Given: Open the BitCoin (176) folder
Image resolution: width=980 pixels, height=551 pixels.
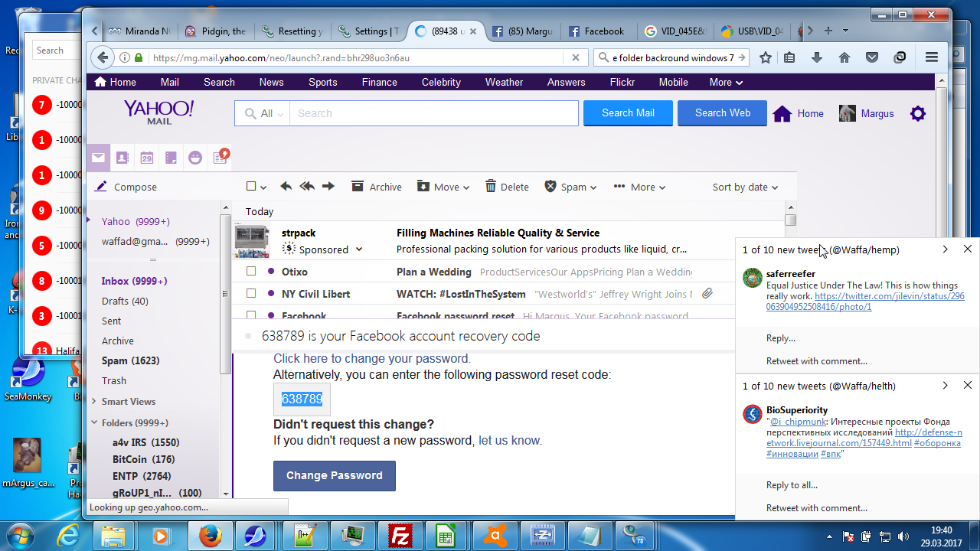Looking at the screenshot, I should point(144,459).
